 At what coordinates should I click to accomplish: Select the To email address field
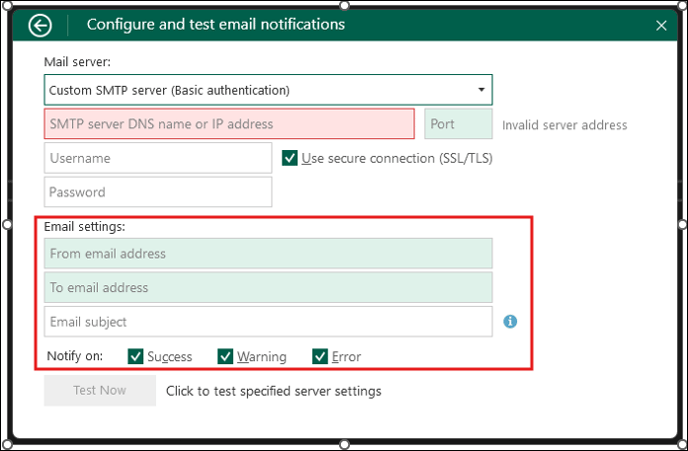coord(268,287)
